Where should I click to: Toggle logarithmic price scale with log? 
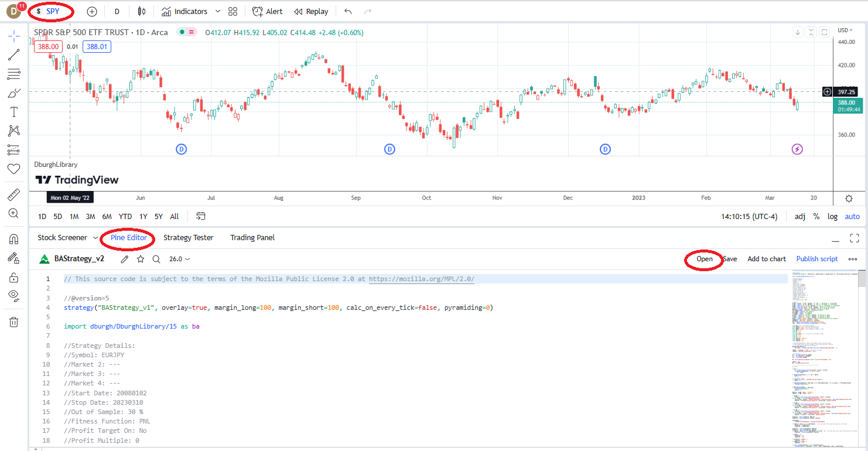pyautogui.click(x=832, y=216)
